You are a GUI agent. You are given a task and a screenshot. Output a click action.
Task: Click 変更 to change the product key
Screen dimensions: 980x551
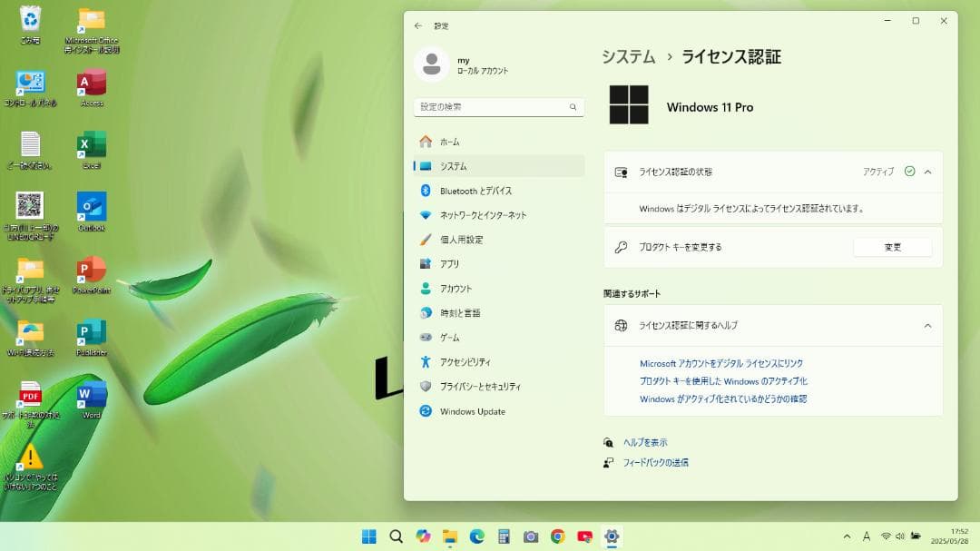pos(893,247)
